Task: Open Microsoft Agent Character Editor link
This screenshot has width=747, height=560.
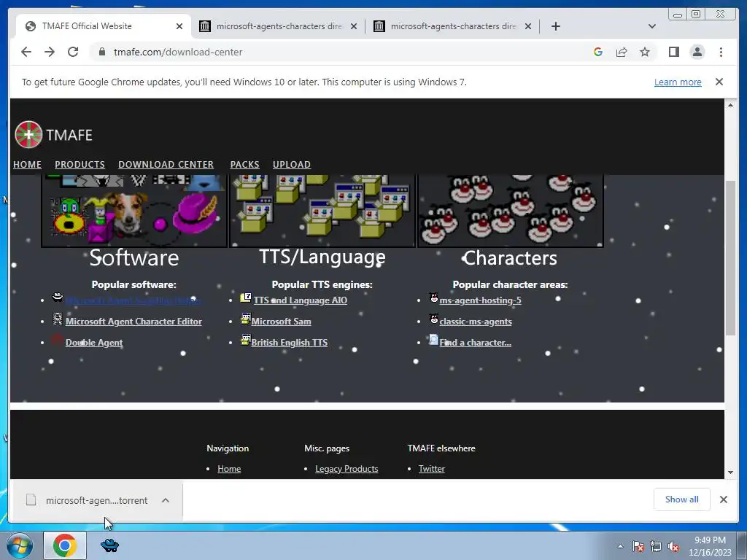Action: [x=133, y=322]
